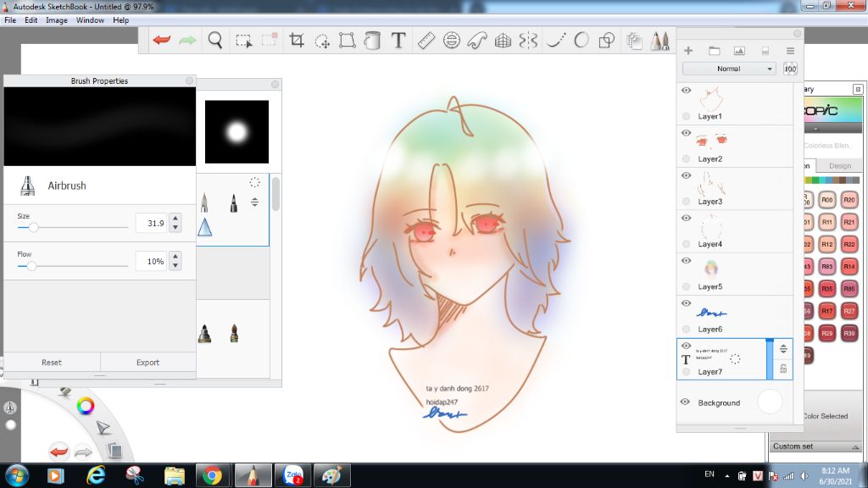
Task: Hide Layer5 using its eye icon
Action: (x=686, y=261)
